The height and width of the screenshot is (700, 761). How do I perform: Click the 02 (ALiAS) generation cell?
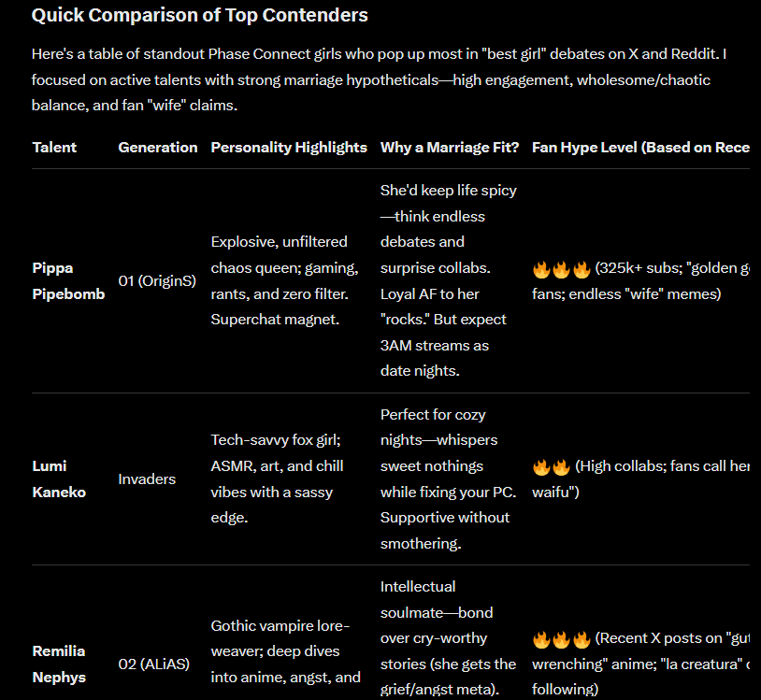(154, 664)
